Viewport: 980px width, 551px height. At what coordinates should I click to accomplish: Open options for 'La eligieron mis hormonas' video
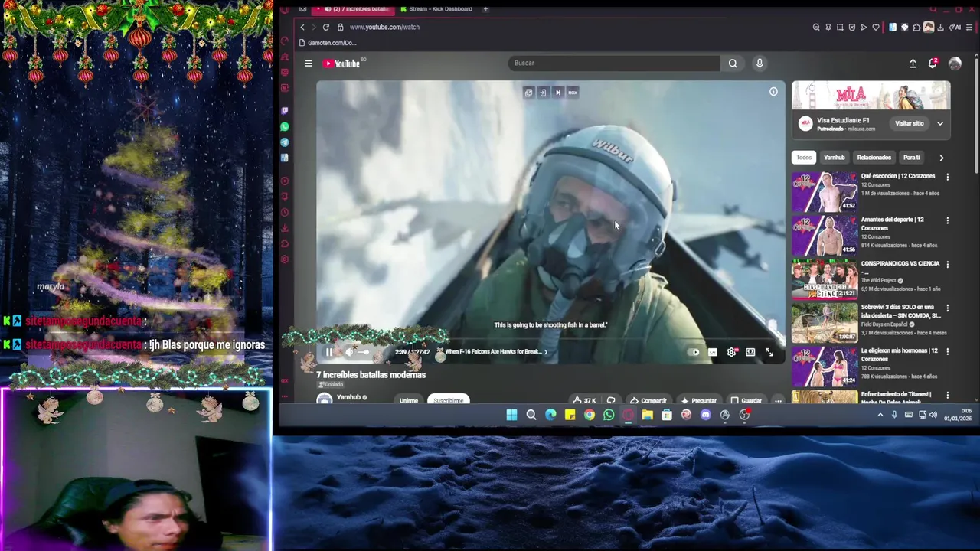click(x=947, y=351)
